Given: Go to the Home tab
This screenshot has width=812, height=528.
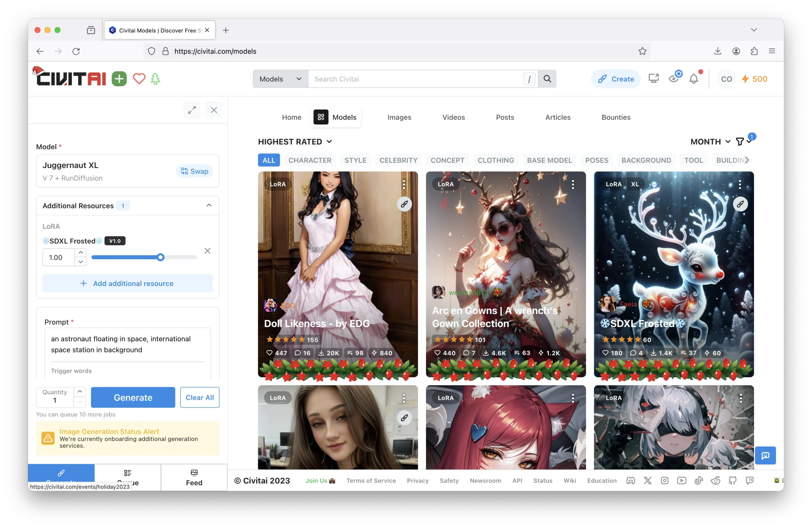Looking at the screenshot, I should pyautogui.click(x=291, y=117).
